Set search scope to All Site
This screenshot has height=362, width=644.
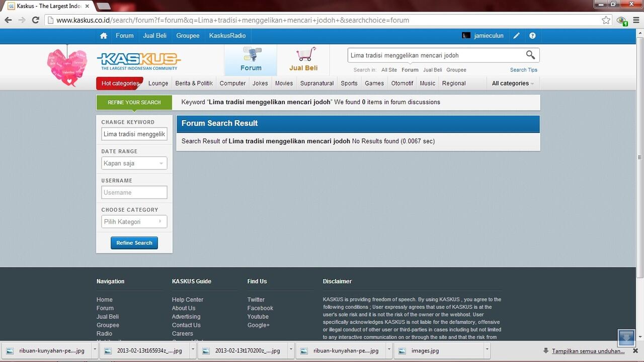[x=389, y=70]
